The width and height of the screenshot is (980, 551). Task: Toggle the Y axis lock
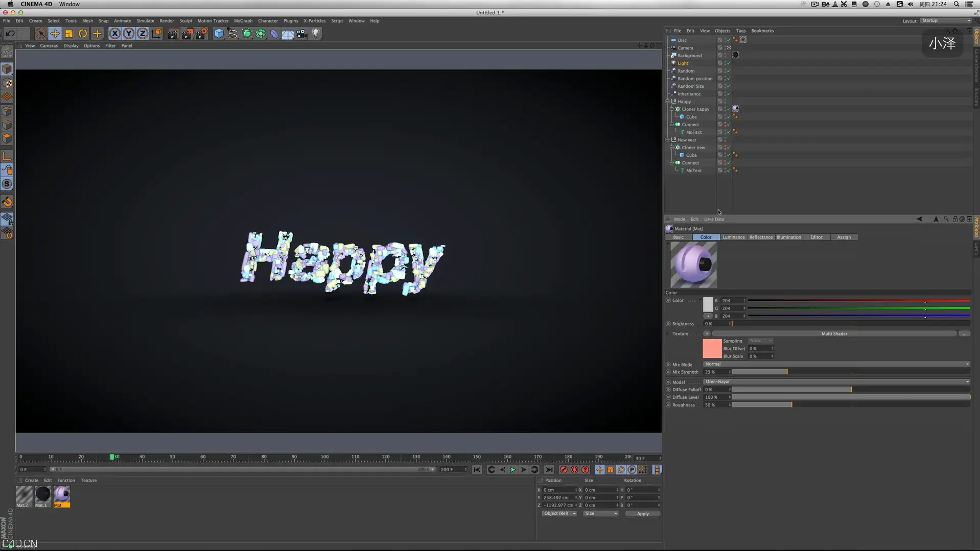click(129, 34)
